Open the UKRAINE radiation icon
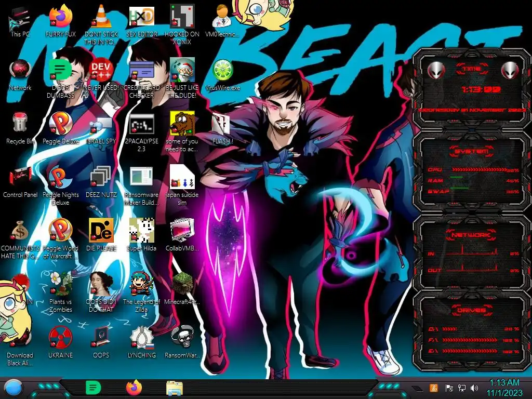The width and height of the screenshot is (532, 399). click(x=60, y=343)
